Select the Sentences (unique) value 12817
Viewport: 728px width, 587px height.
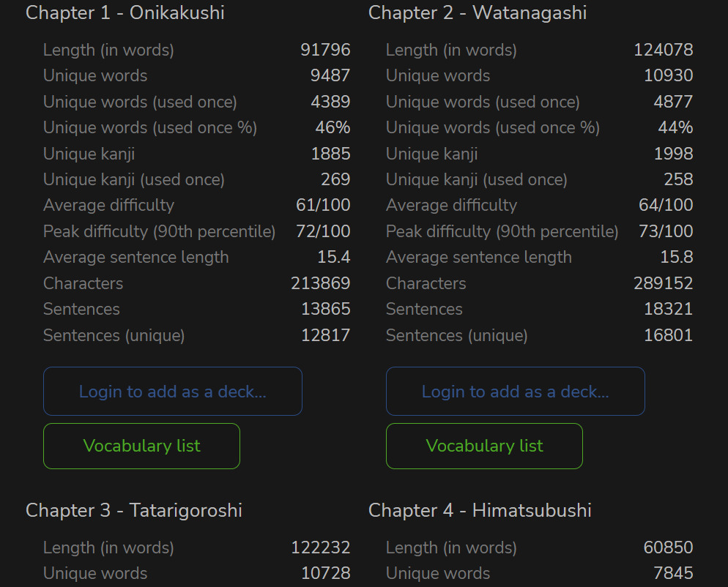click(x=325, y=335)
